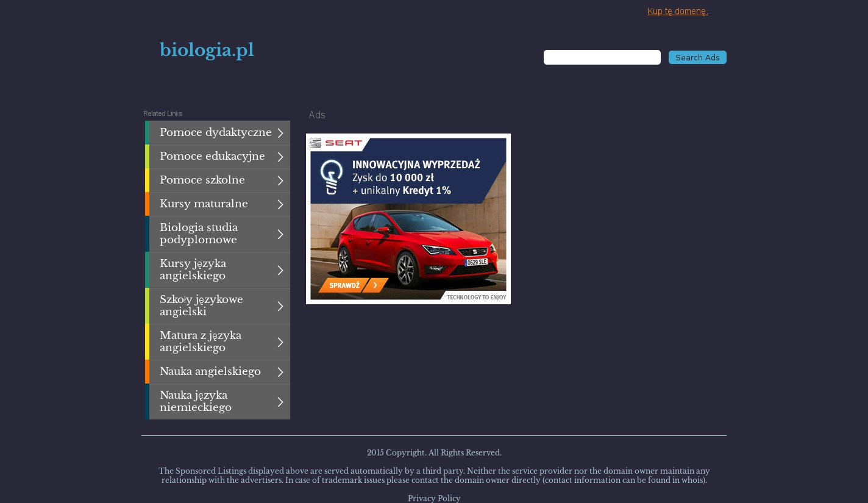Click the arrow beside Nauka języka niemieckiego
This screenshot has width=868, height=503.
coord(280,402)
